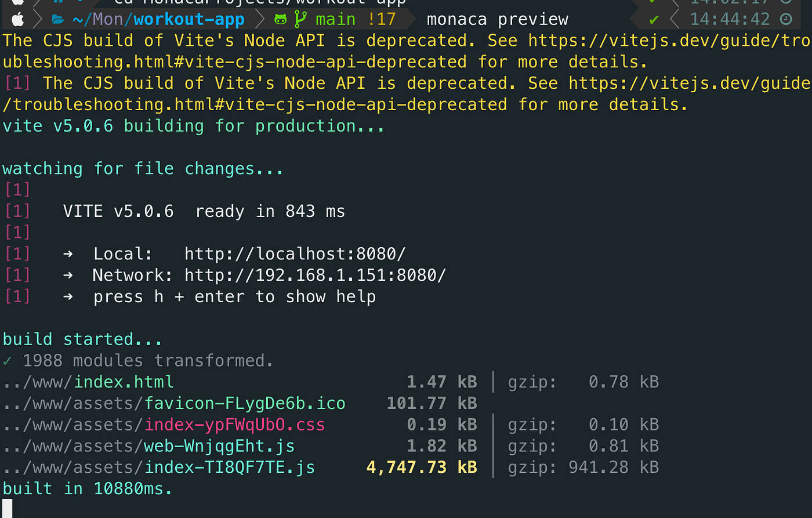Image resolution: width=812 pixels, height=518 pixels.
Task: Click the index.html output file name
Action: pos(124,382)
